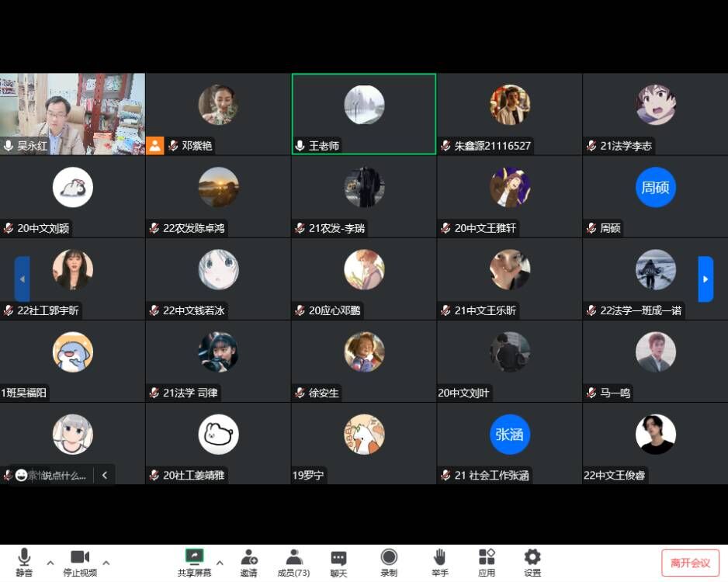The height and width of the screenshot is (582, 728).
Task: Toggle microphone with the 静音 button
Action: [x=24, y=557]
